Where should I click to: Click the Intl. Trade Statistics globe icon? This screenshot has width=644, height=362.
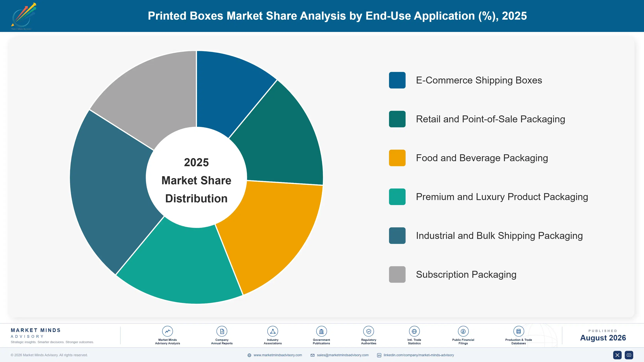pyautogui.click(x=414, y=331)
